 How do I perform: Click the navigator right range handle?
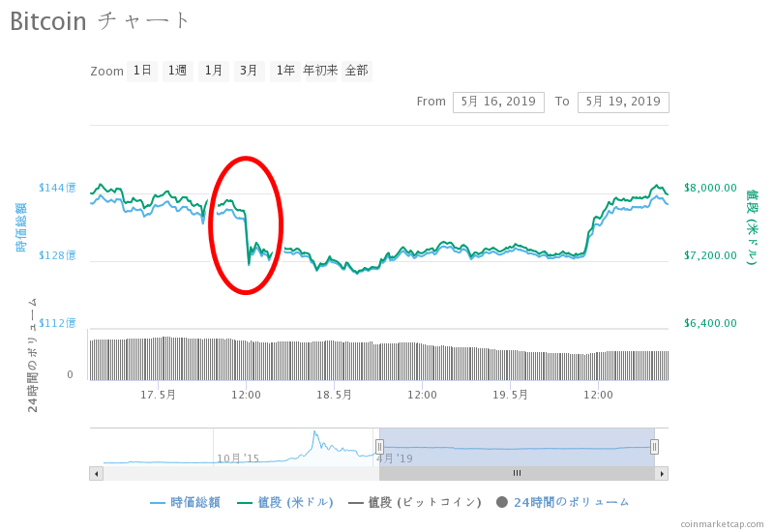654,447
